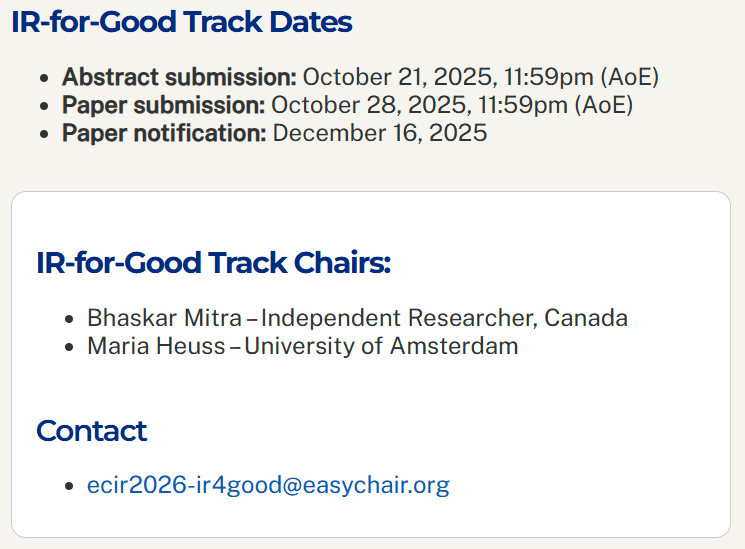Click the Independent Researcher, Canada affiliation

click(x=444, y=319)
